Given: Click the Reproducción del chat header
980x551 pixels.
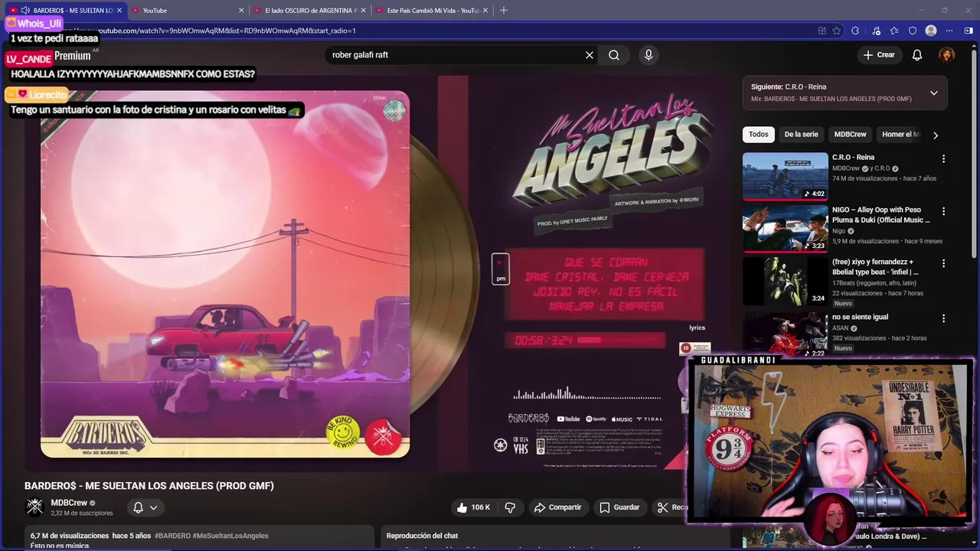Looking at the screenshot, I should point(423,536).
